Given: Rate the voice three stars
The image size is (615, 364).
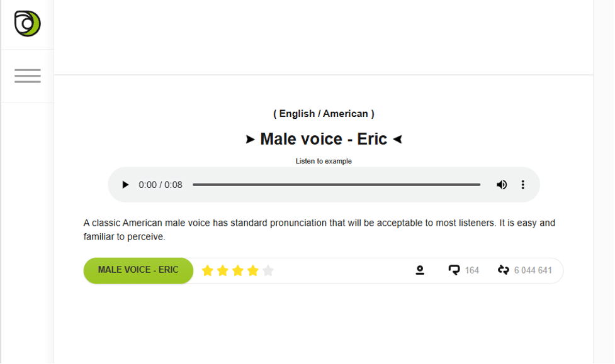Looking at the screenshot, I should (238, 270).
